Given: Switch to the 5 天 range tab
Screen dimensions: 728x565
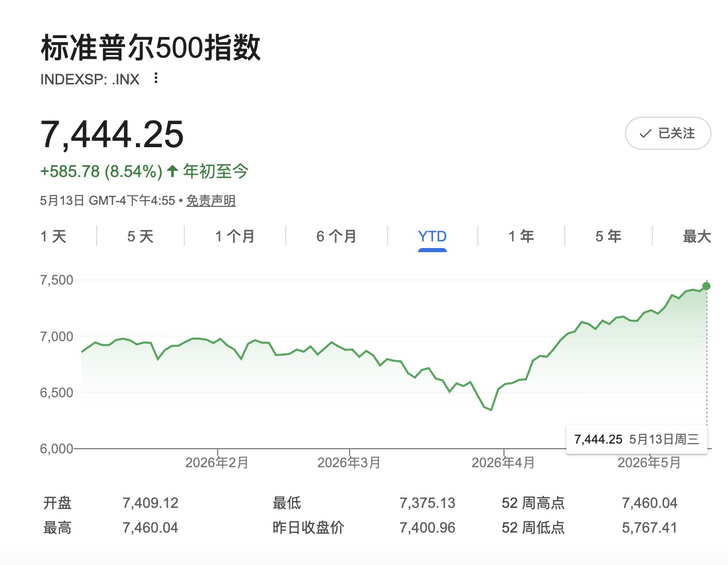Looking at the screenshot, I should (141, 236).
